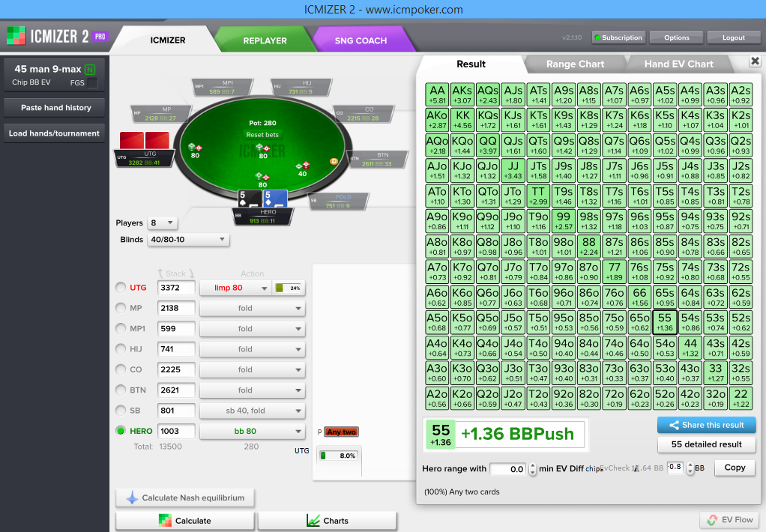Switch to the Range Chart tab
766x532 pixels.
[x=575, y=64]
